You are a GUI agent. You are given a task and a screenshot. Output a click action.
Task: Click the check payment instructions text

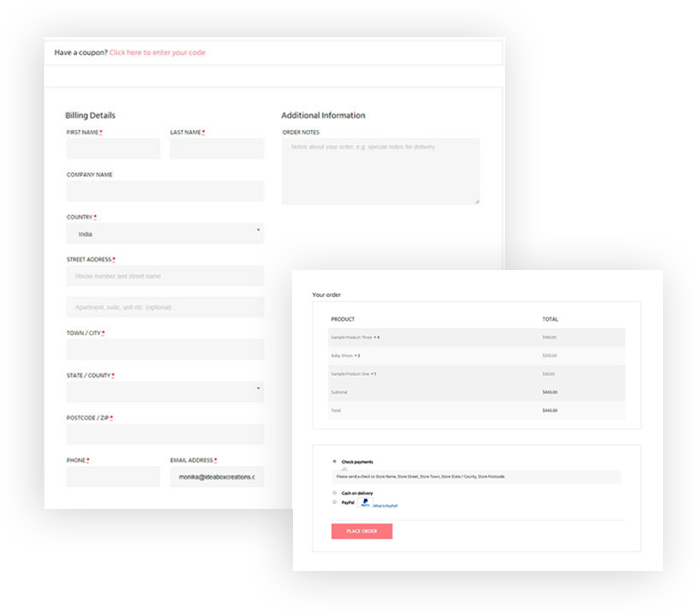coord(421,477)
